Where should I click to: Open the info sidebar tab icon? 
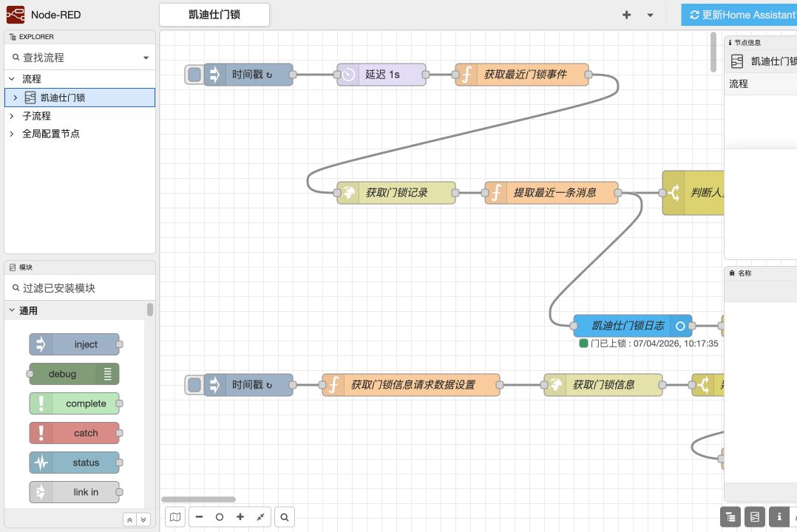779,517
